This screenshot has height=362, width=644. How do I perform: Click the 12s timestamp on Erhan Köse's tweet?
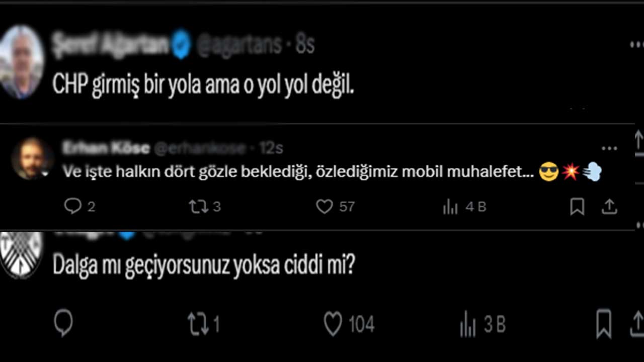[x=272, y=147]
